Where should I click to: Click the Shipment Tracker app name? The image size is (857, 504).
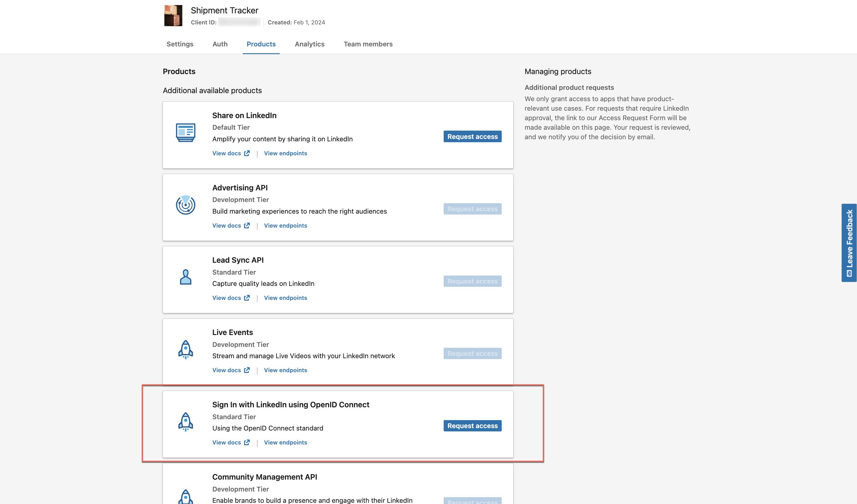coord(224,10)
